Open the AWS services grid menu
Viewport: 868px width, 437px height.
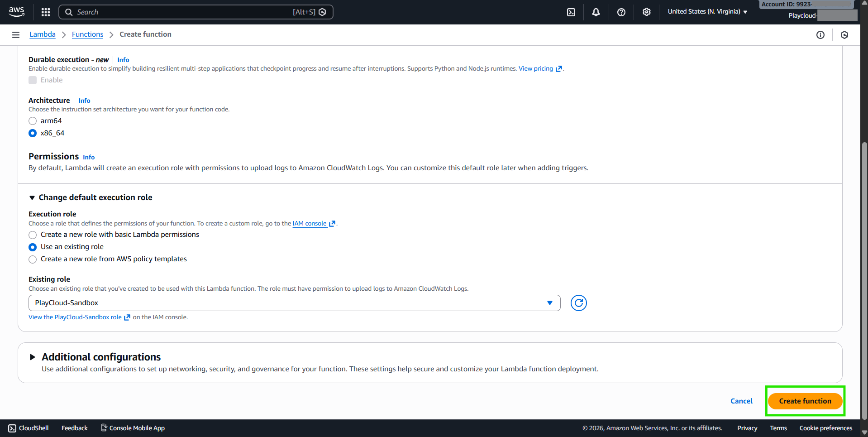click(x=45, y=12)
